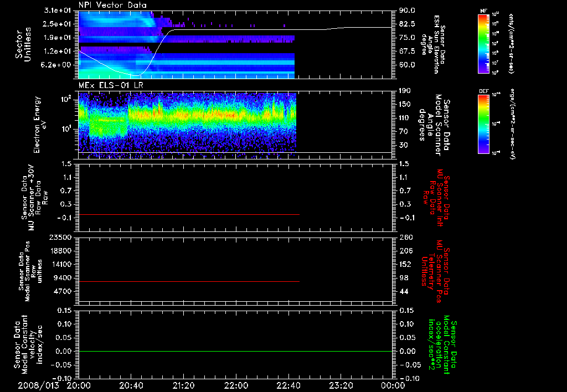The width and height of the screenshot is (567, 392).
Task: Click the 'Sector Unitless' axis title
Action: [x=23, y=44]
